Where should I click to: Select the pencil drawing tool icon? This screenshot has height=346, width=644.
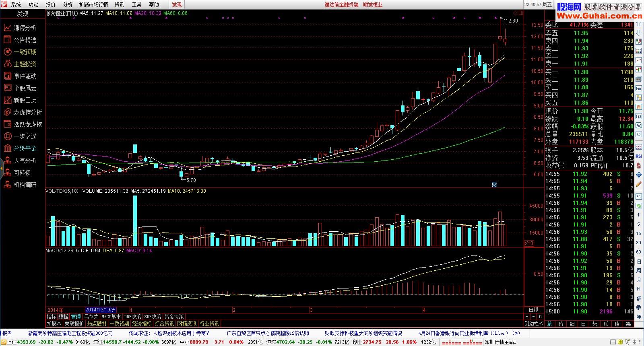click(639, 183)
